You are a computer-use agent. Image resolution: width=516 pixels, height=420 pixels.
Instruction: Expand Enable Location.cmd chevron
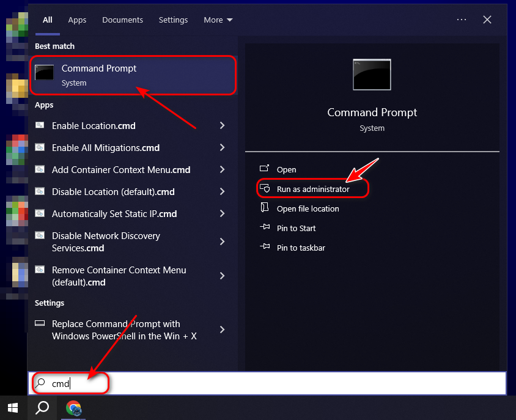coord(222,125)
